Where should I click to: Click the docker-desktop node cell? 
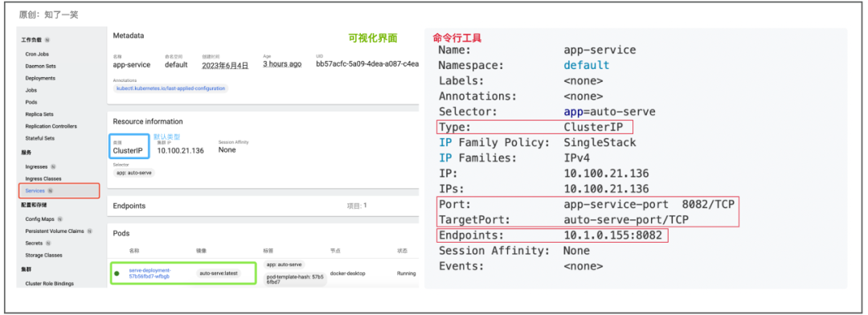[x=348, y=273]
